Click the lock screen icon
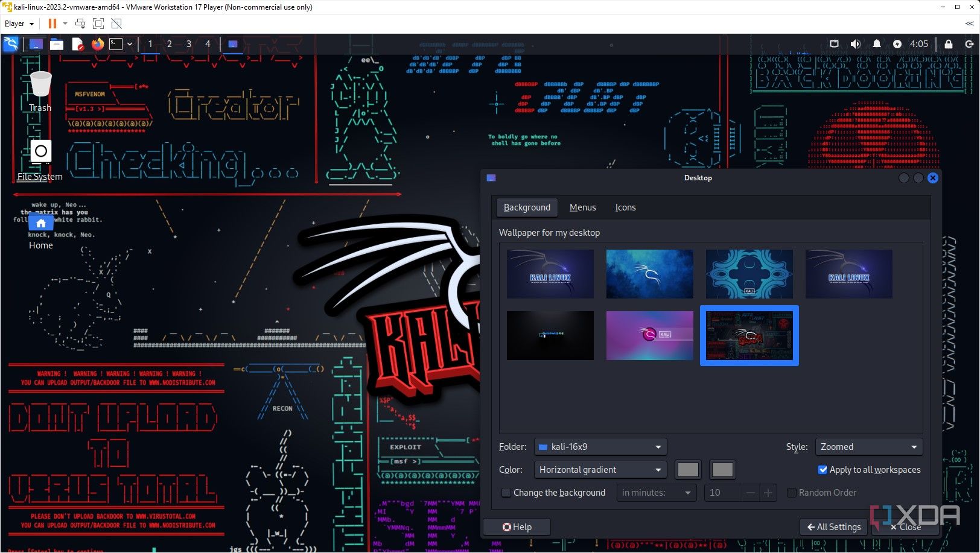980x553 pixels. pyautogui.click(x=948, y=44)
